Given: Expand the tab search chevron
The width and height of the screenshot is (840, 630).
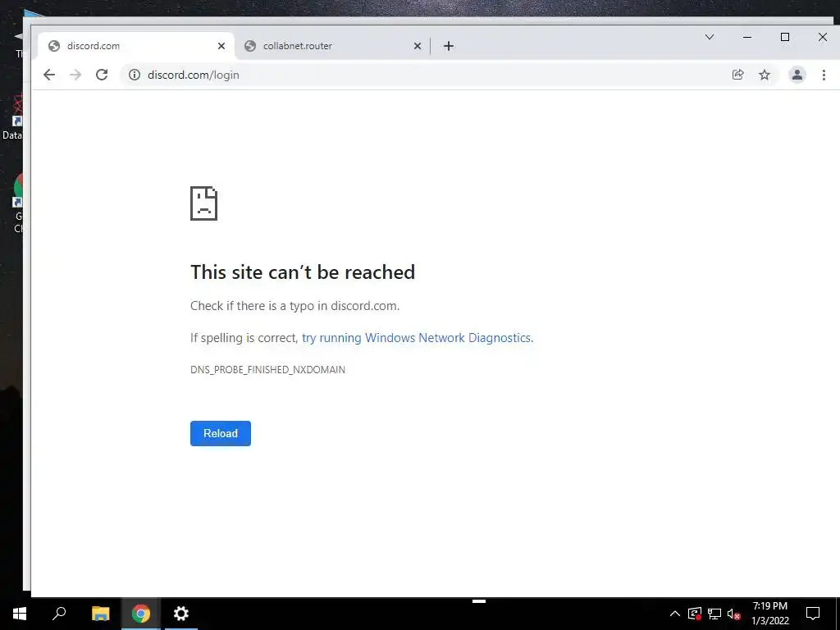Looking at the screenshot, I should coord(710,37).
